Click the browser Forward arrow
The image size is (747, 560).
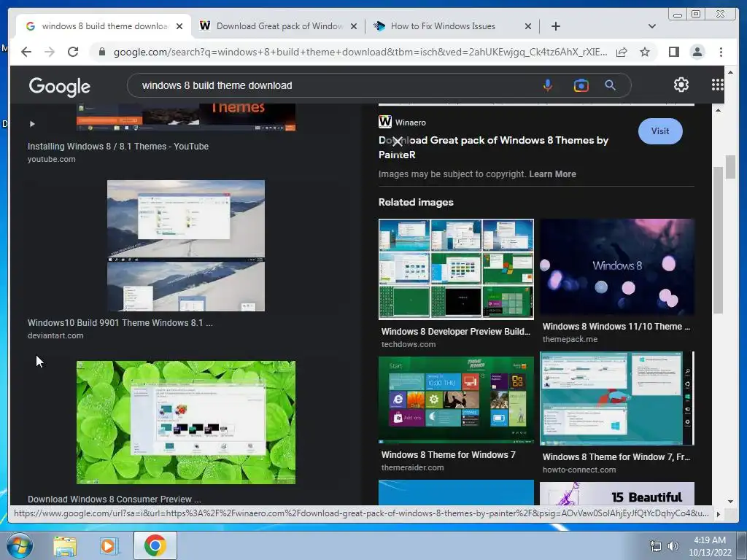pyautogui.click(x=50, y=52)
